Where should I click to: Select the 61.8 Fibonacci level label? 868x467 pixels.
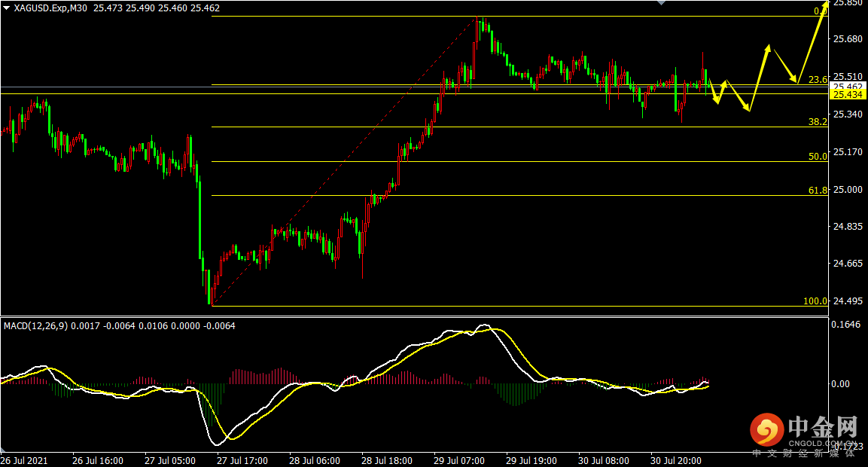click(818, 191)
